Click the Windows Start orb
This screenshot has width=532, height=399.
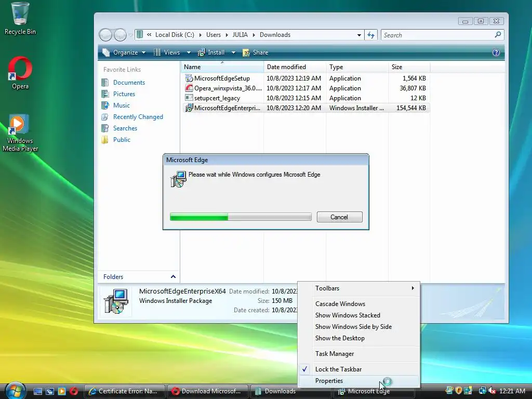point(15,390)
